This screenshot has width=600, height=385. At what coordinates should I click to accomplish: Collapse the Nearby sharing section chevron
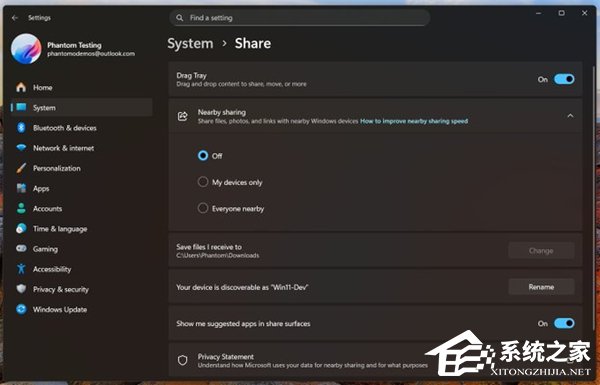click(570, 116)
